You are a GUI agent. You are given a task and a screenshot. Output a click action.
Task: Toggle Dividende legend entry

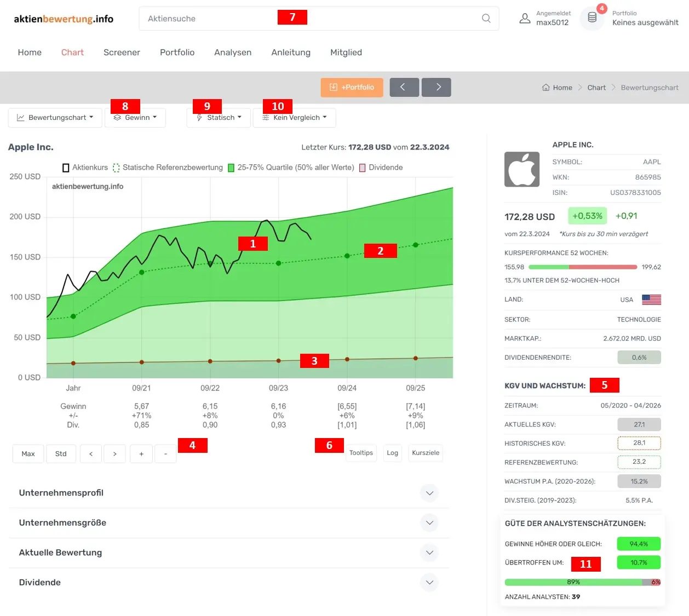pyautogui.click(x=381, y=168)
